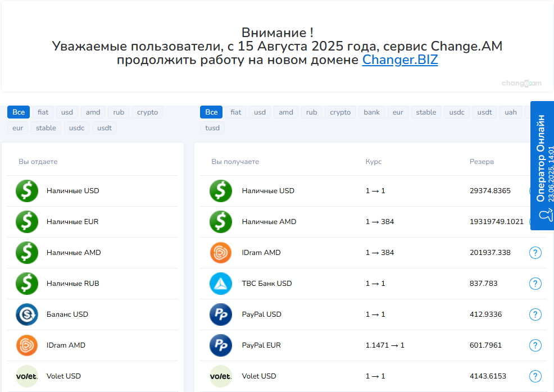Click dollar icon of Наличные RUB
Screen dimensions: 554x392
pyautogui.click(x=27, y=284)
